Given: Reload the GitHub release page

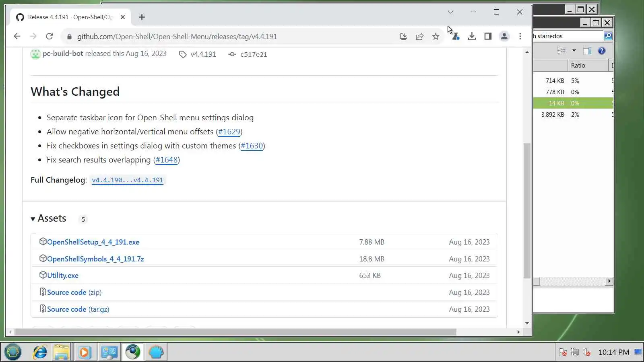Looking at the screenshot, I should point(50,37).
